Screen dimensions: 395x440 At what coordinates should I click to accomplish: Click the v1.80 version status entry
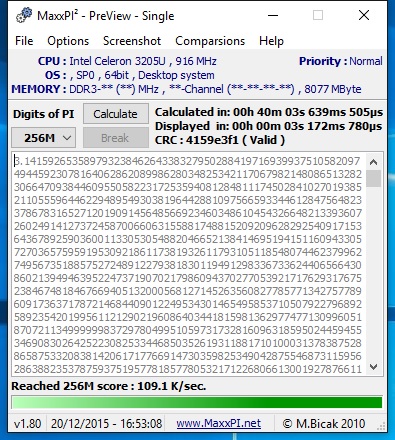[x=28, y=424]
